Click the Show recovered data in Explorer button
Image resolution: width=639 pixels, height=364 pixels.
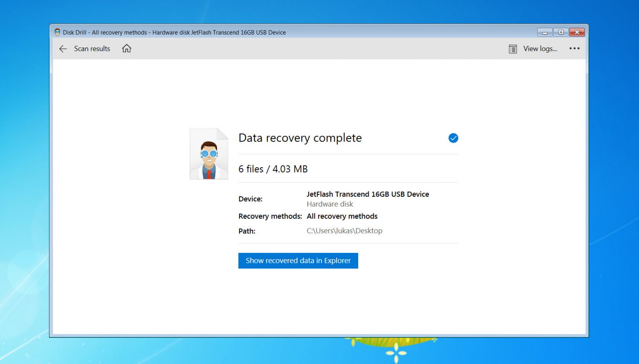(298, 260)
